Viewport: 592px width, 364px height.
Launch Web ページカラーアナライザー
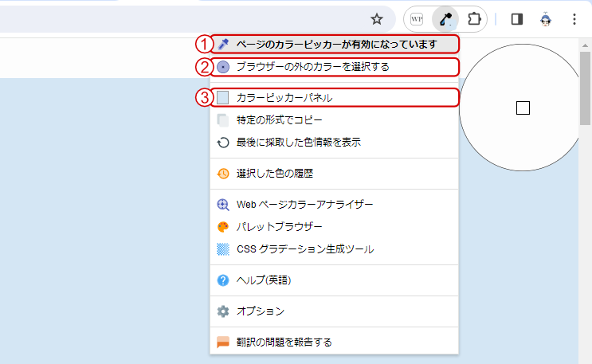coord(334,204)
